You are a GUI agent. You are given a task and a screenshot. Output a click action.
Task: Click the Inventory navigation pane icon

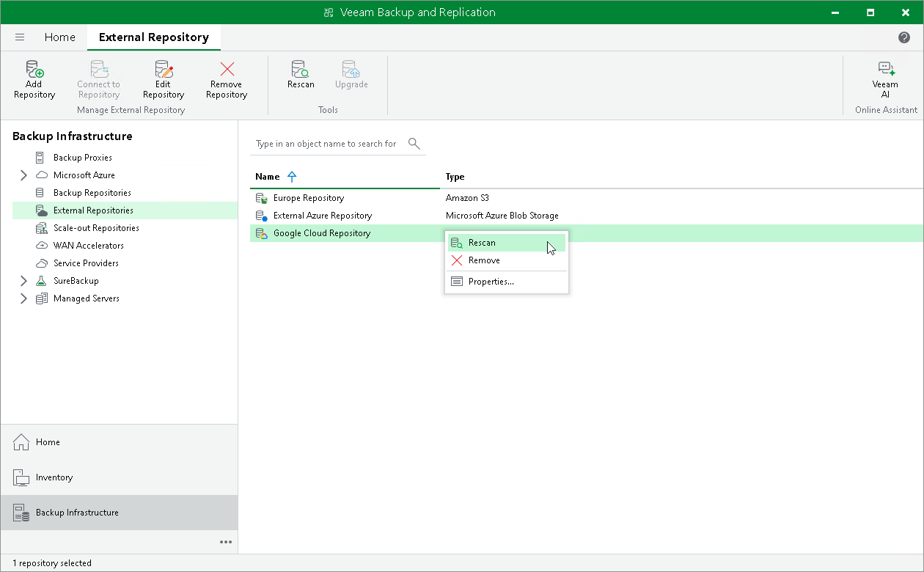[x=21, y=477]
